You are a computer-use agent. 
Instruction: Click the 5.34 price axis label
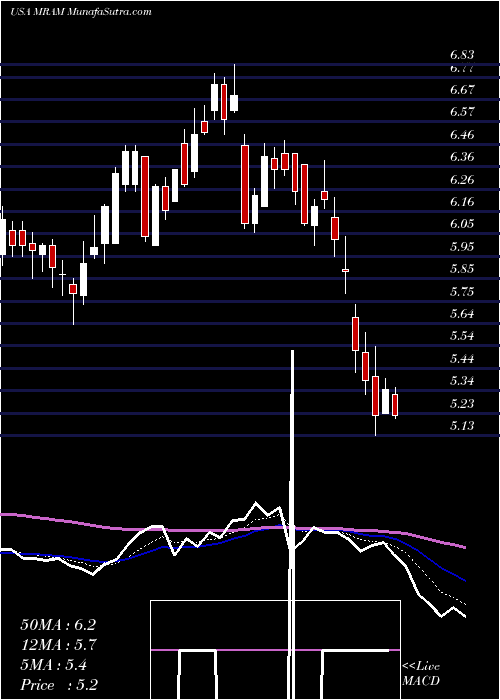pos(462,381)
